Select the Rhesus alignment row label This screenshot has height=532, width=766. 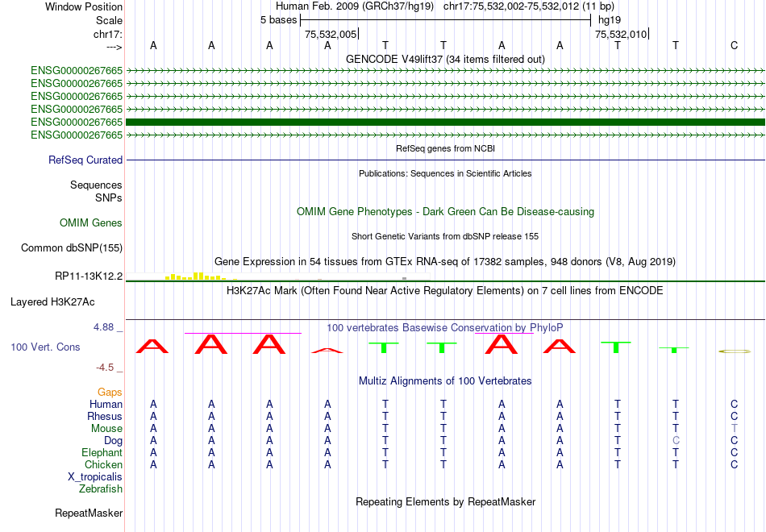tap(105, 417)
